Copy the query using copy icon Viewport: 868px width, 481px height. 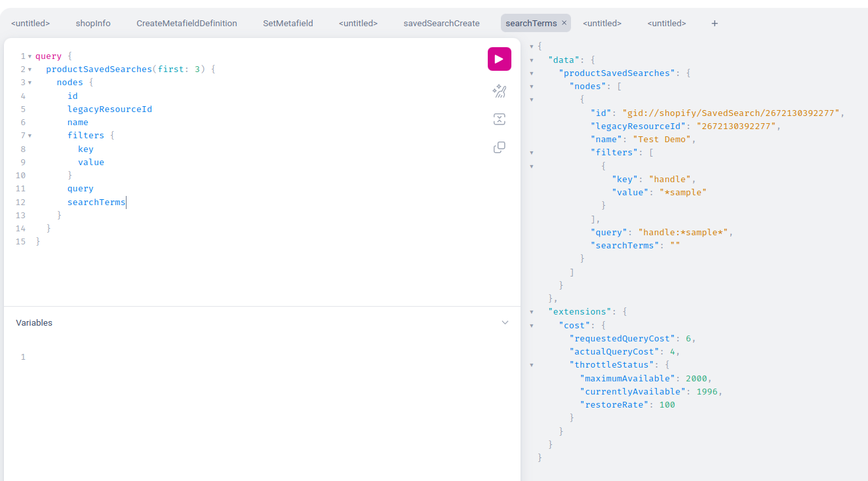click(499, 147)
